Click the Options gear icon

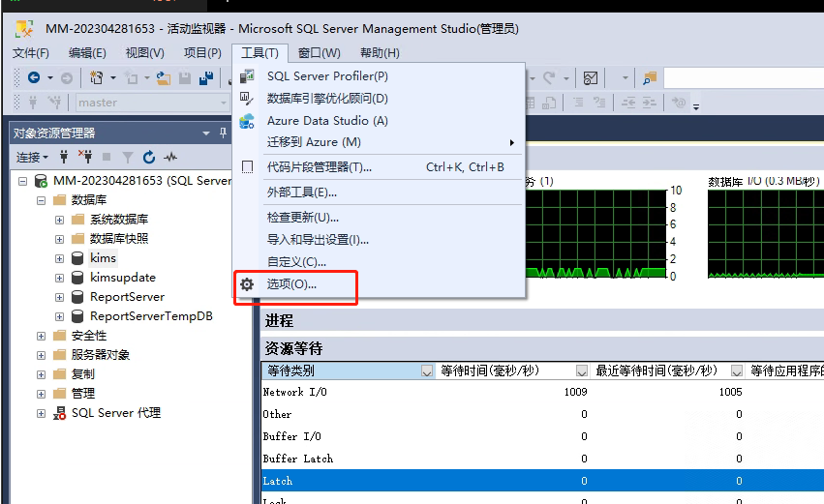[x=247, y=284]
